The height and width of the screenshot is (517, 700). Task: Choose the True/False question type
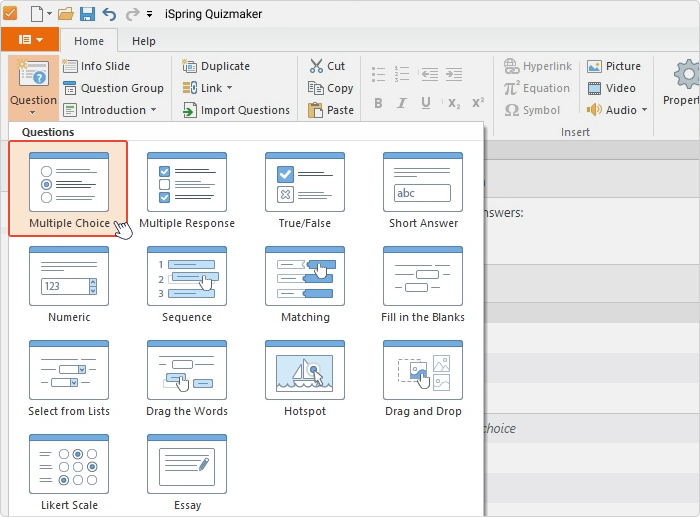click(305, 189)
